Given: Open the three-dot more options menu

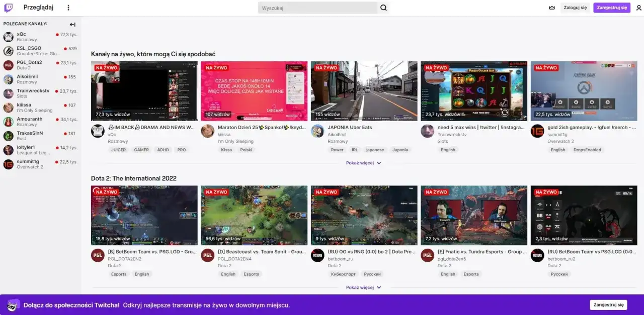Looking at the screenshot, I should (68, 7).
